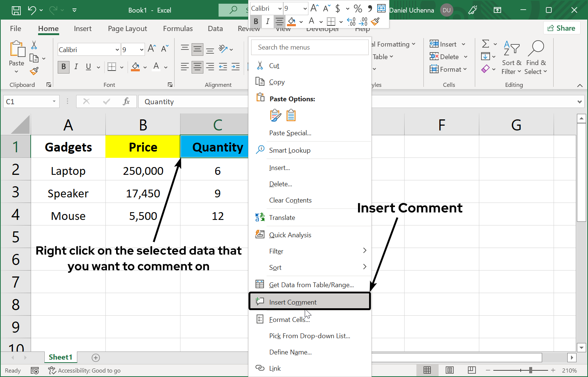The image size is (588, 377).
Task: Toggle Italic in the ribbon Font group
Action: [76, 67]
